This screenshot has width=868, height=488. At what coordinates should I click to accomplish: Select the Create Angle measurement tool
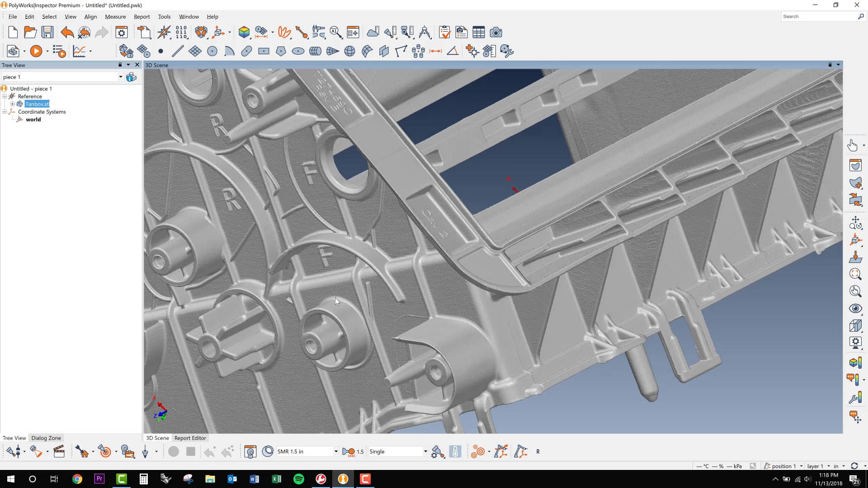pos(453,51)
